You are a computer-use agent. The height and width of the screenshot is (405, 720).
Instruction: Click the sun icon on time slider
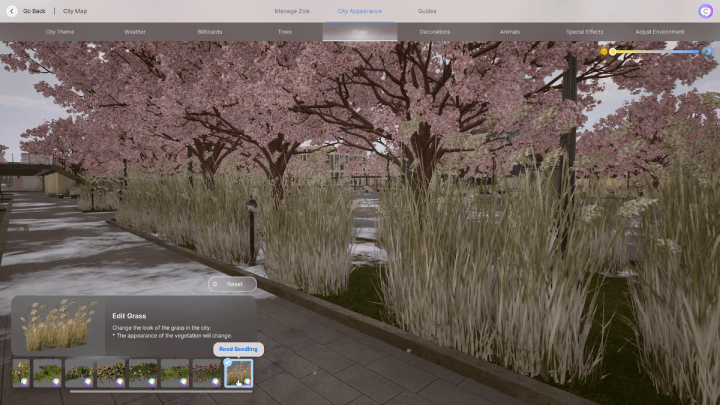point(604,51)
